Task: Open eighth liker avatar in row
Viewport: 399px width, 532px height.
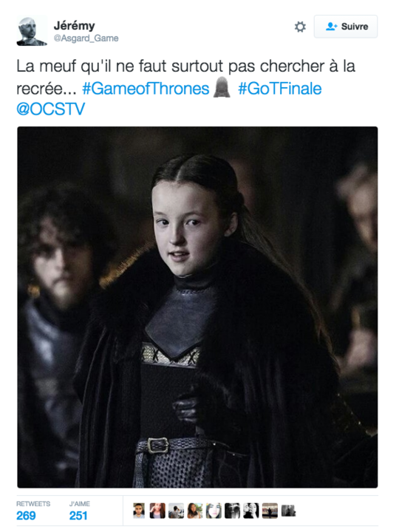Action: coord(270,511)
